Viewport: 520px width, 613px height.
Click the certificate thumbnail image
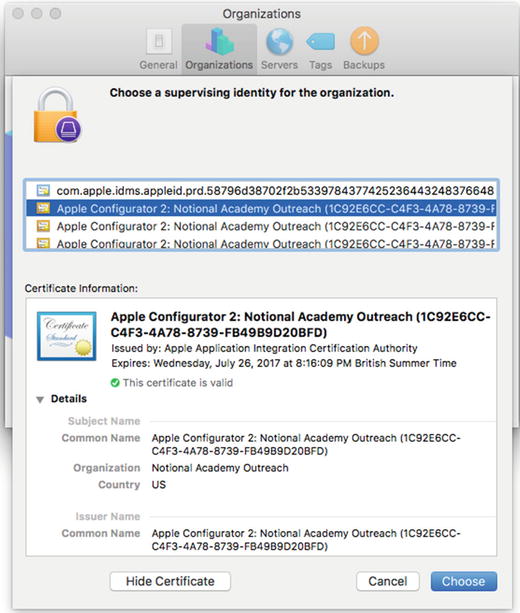pos(66,336)
